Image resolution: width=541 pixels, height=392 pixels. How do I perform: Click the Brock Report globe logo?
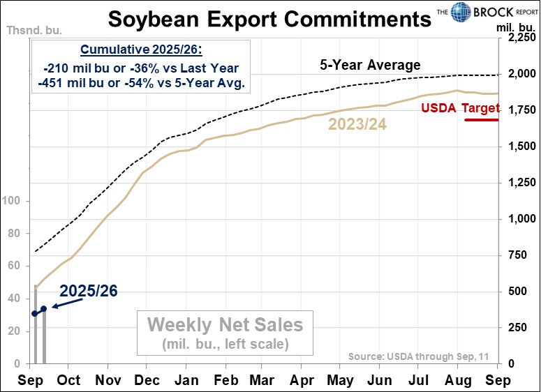(x=462, y=13)
